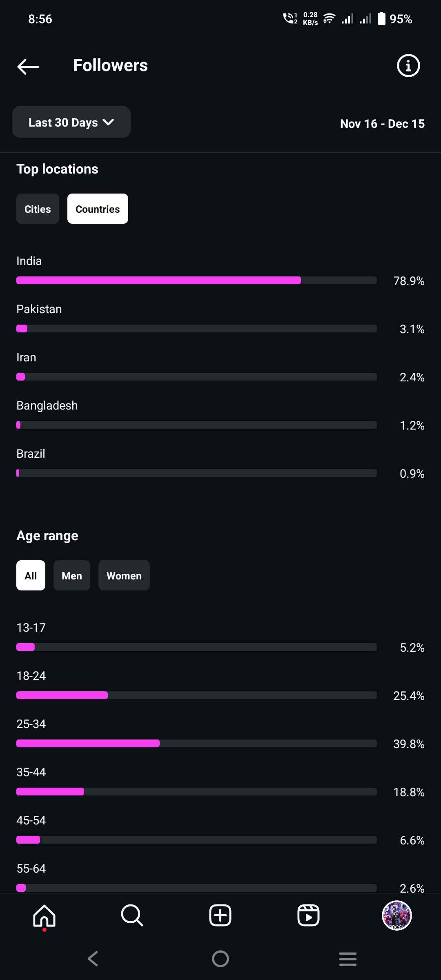Open the Reels icon
This screenshot has height=980, width=441.
coord(308,915)
